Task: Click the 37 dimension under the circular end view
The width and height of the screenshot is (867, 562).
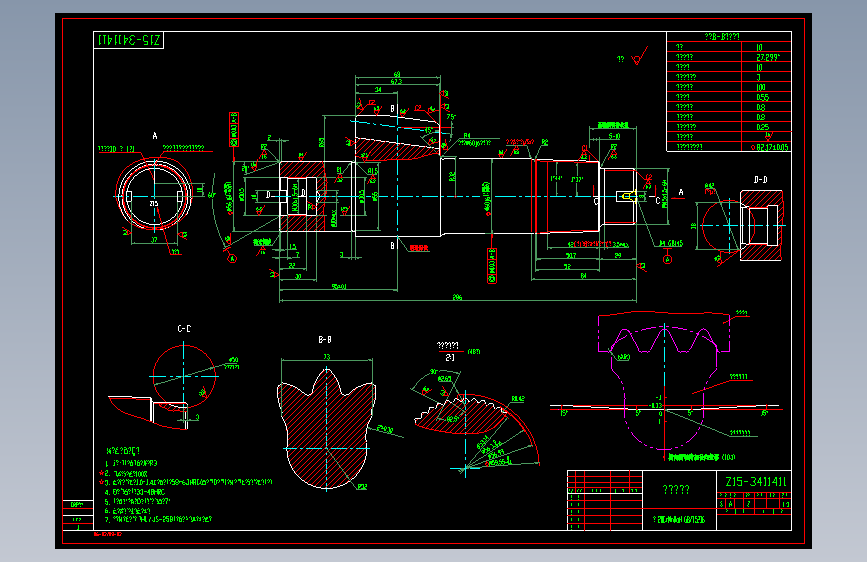Action: click(x=154, y=240)
